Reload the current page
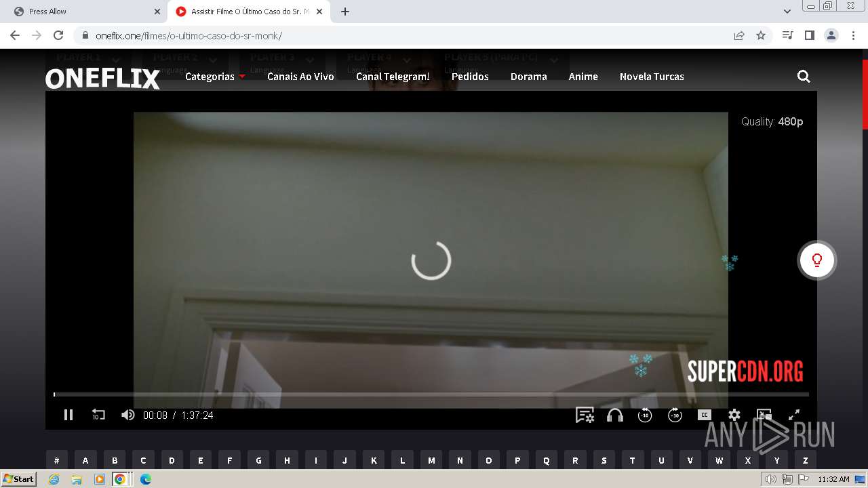 (58, 35)
